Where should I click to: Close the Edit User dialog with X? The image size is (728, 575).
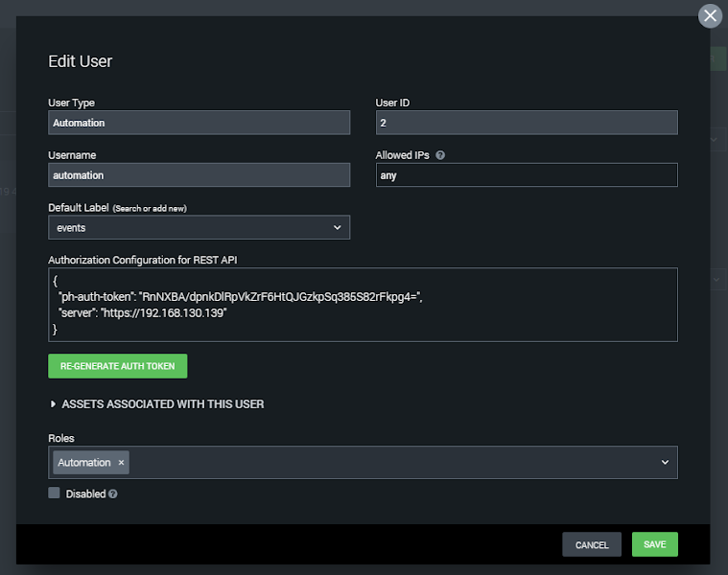pyautogui.click(x=710, y=15)
